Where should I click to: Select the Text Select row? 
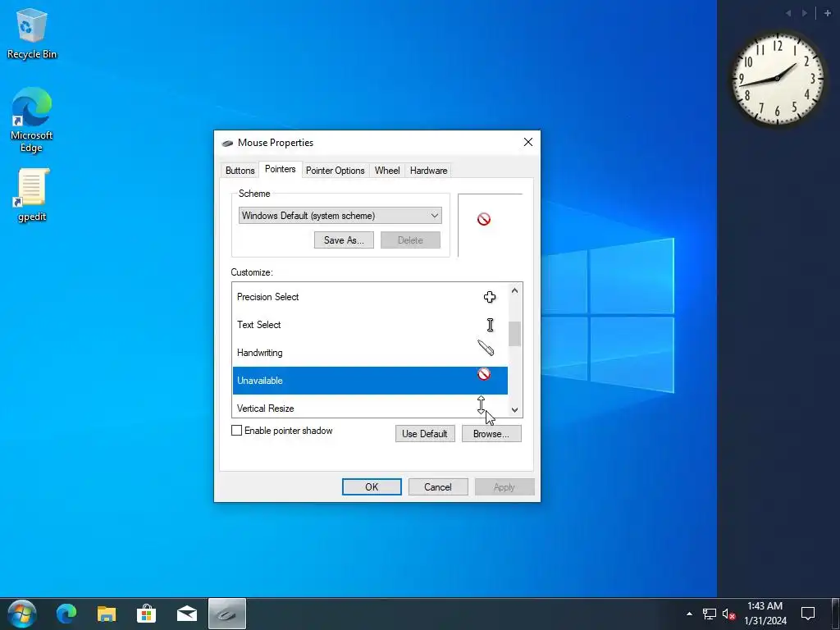[x=370, y=325]
